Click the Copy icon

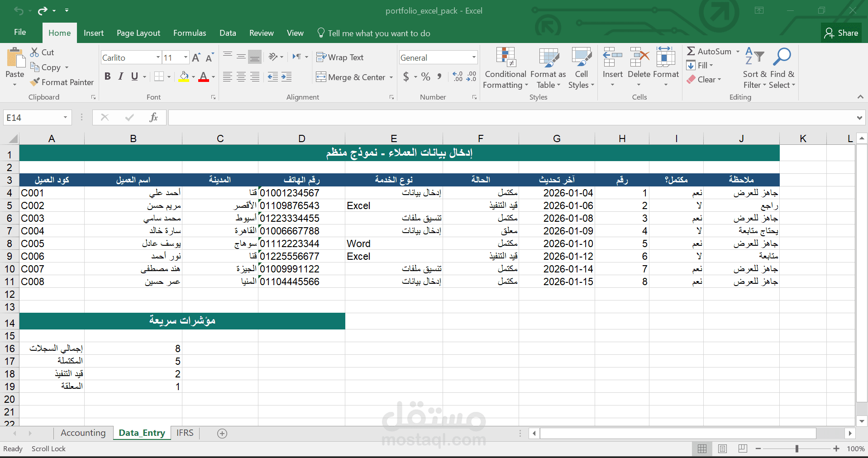pyautogui.click(x=35, y=67)
